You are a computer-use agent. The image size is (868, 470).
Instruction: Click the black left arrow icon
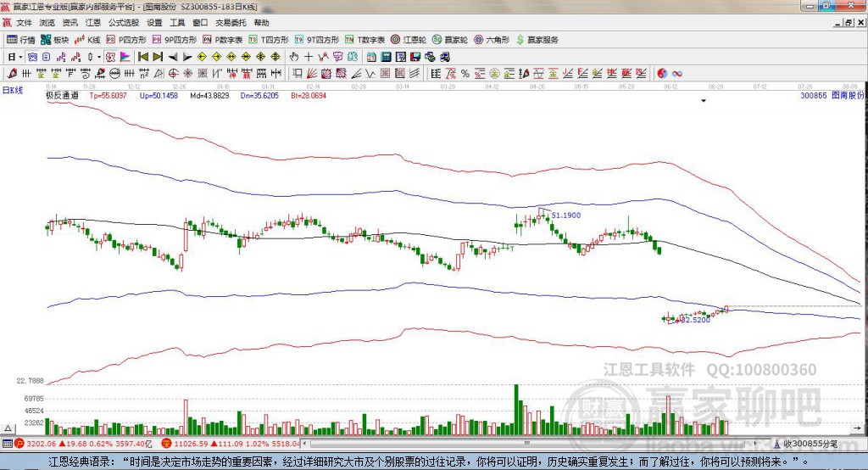point(173,57)
